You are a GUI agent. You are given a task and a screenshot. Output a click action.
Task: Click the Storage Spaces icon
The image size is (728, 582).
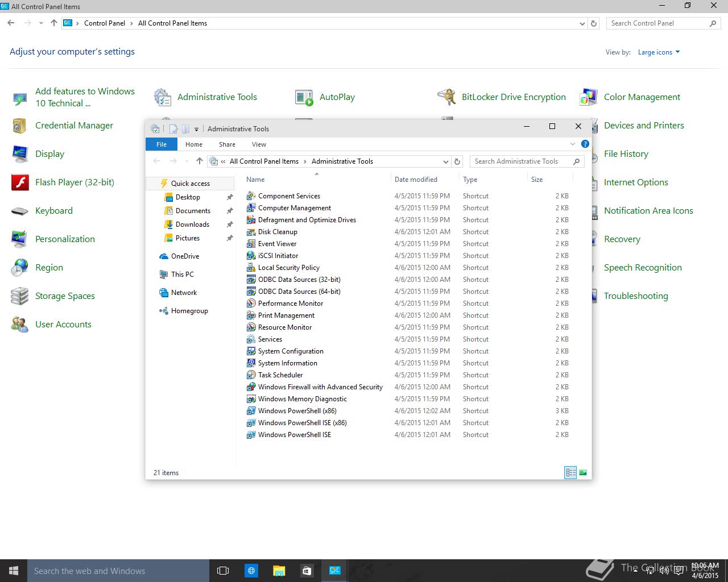click(x=20, y=296)
